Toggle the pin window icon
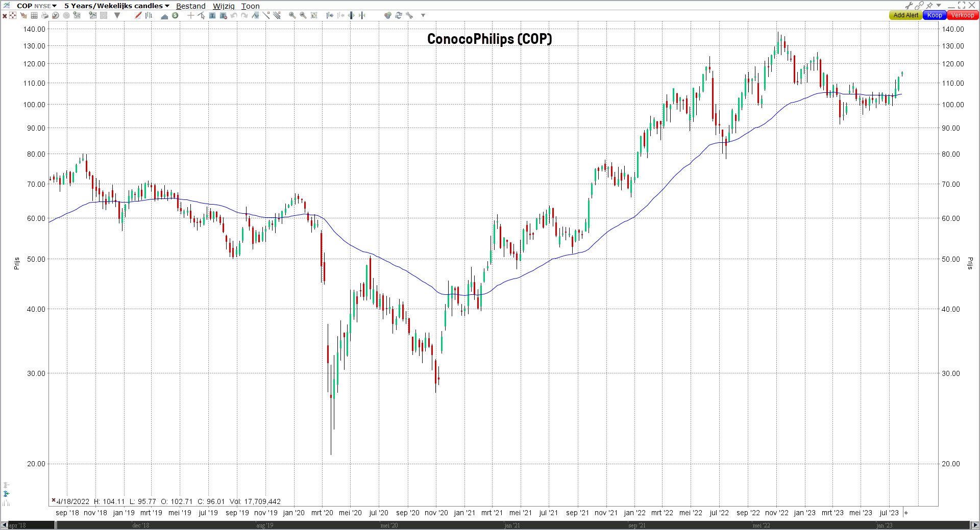980x530 pixels. 929,5
